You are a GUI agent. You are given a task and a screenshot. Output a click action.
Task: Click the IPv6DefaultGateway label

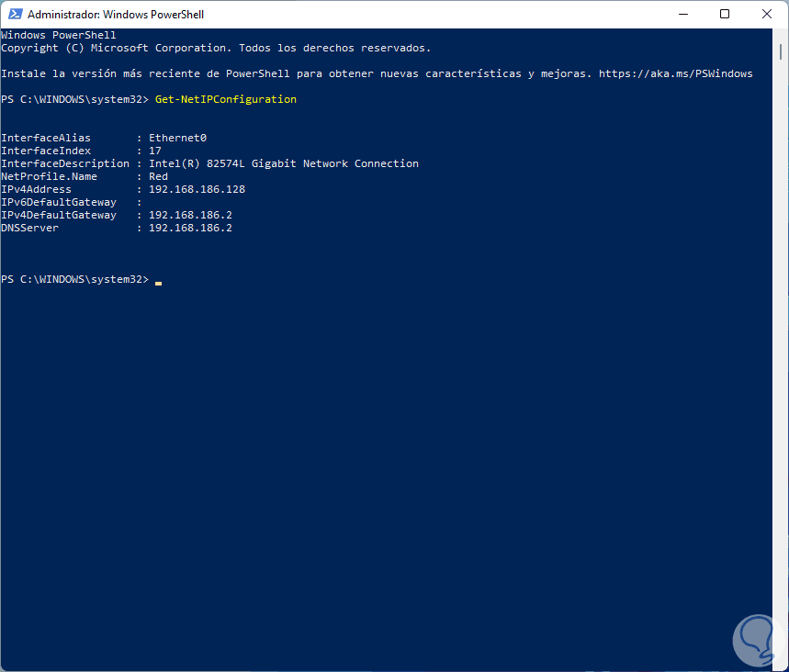pyautogui.click(x=59, y=202)
